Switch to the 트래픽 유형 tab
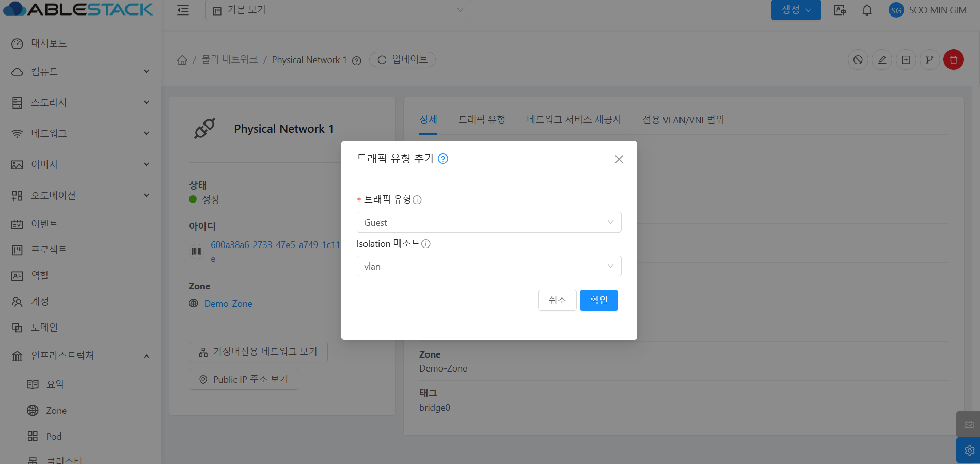This screenshot has width=980, height=464. (482, 120)
